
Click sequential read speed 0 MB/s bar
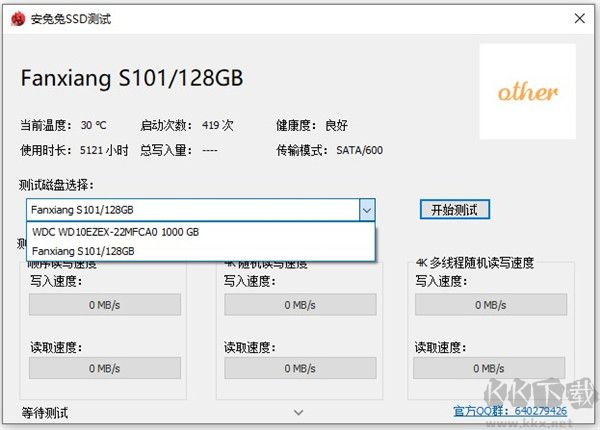(x=104, y=368)
